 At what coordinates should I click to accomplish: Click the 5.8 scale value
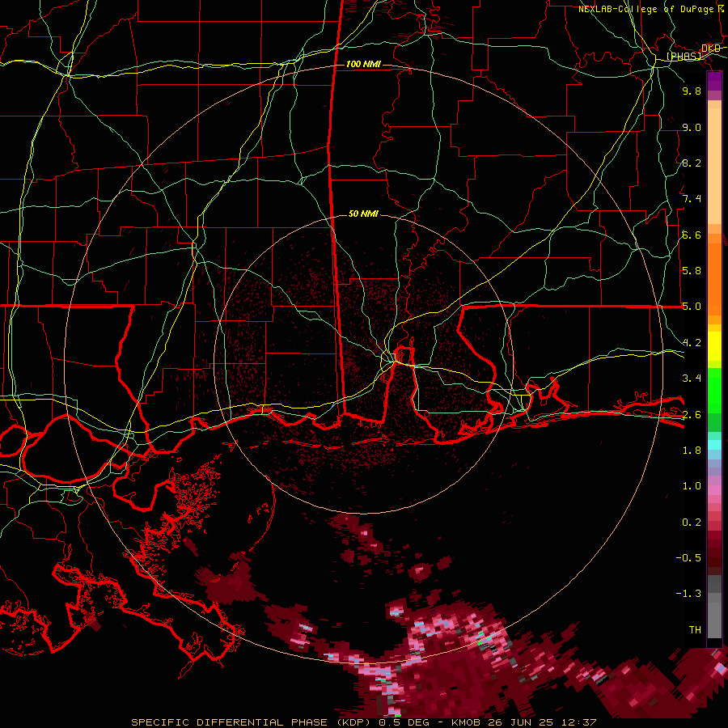tap(692, 271)
